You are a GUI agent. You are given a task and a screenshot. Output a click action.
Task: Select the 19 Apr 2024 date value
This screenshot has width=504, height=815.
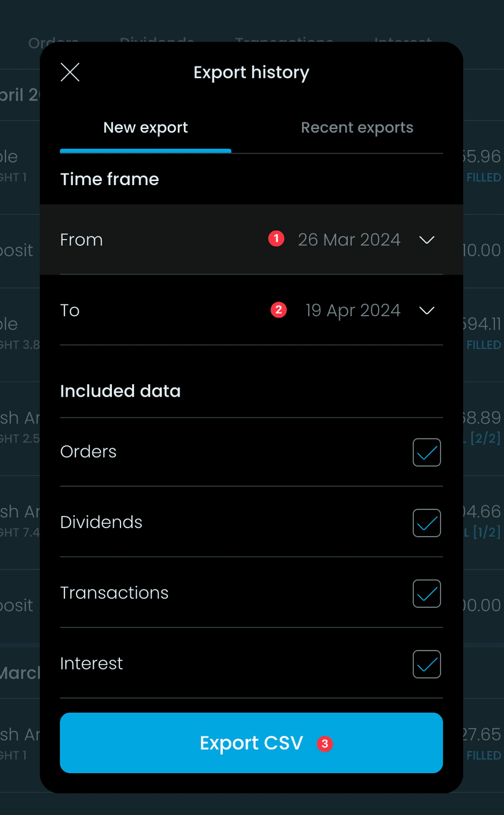(x=353, y=311)
